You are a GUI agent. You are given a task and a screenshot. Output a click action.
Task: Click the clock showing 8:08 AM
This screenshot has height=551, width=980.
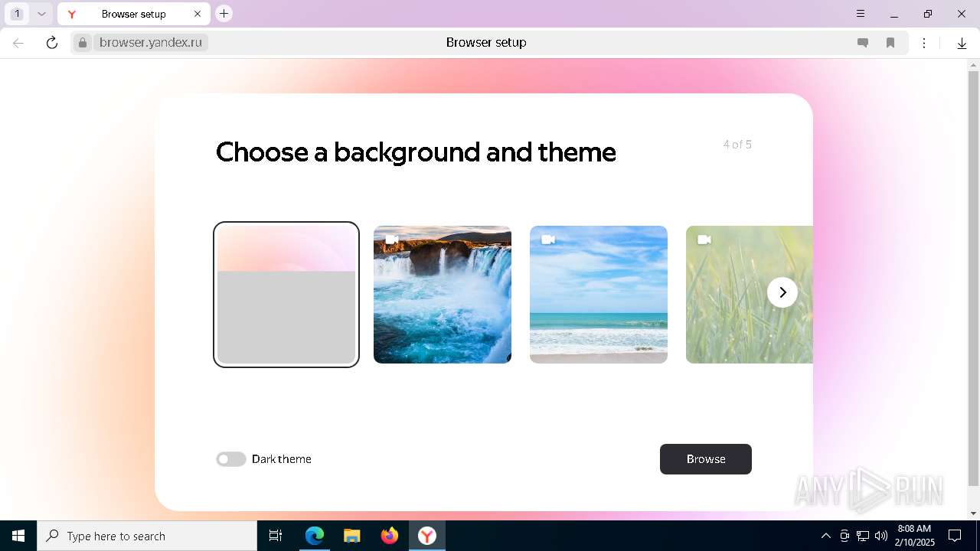click(916, 536)
